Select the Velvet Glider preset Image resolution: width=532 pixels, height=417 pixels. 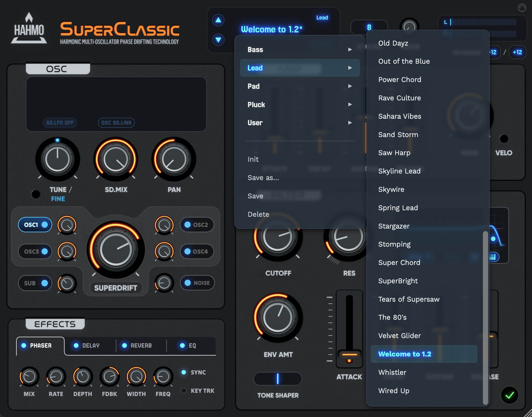[x=424, y=336]
